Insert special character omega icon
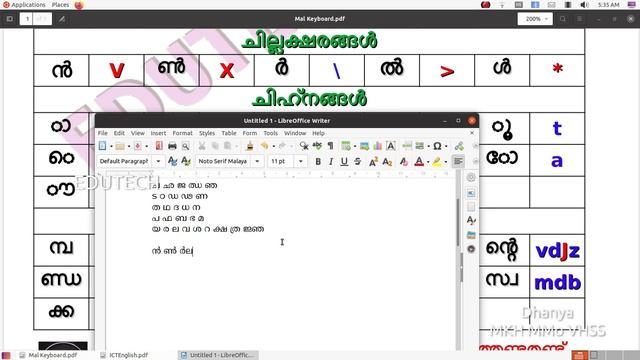640x360 pixels. point(437,146)
